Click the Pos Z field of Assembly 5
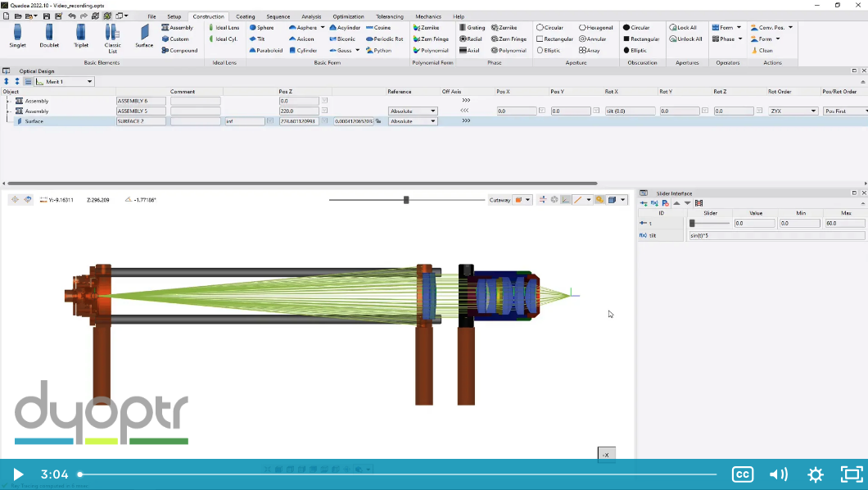868x490 pixels. coord(298,111)
